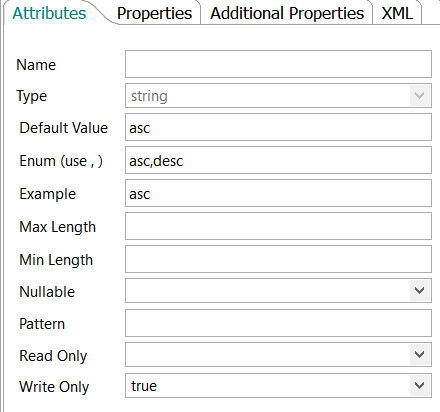Click the Write Only label text
440x412 pixels.
click(54, 387)
